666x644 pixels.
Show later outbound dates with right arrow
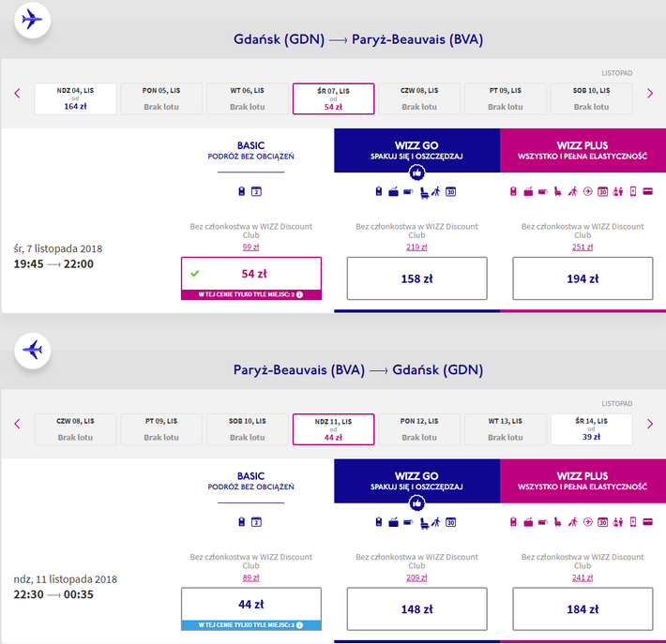[650, 93]
